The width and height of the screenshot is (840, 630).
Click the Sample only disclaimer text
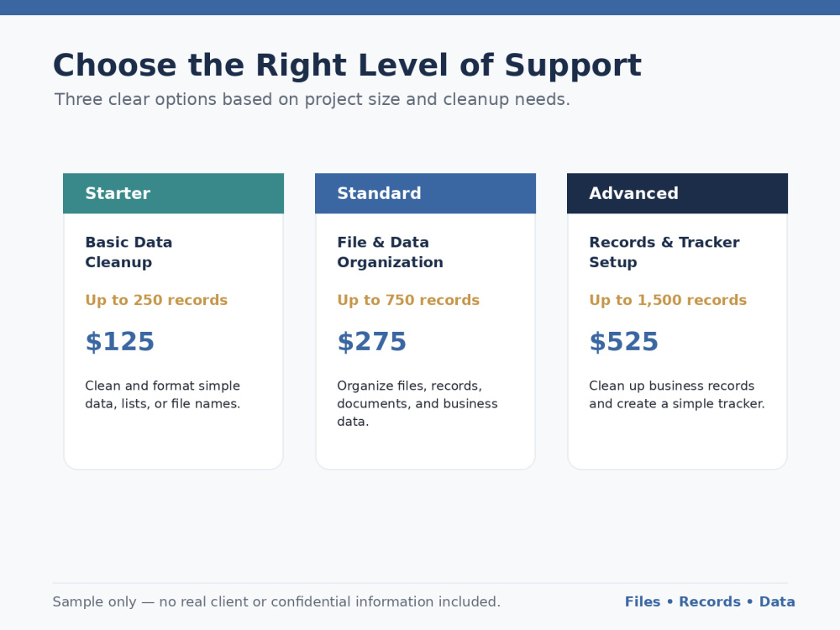coord(276,601)
